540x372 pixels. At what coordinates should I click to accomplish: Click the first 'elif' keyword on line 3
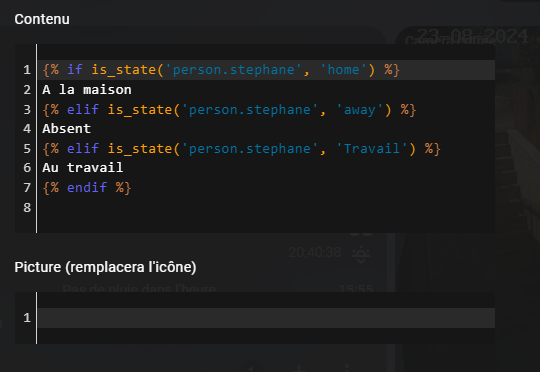coord(83,110)
